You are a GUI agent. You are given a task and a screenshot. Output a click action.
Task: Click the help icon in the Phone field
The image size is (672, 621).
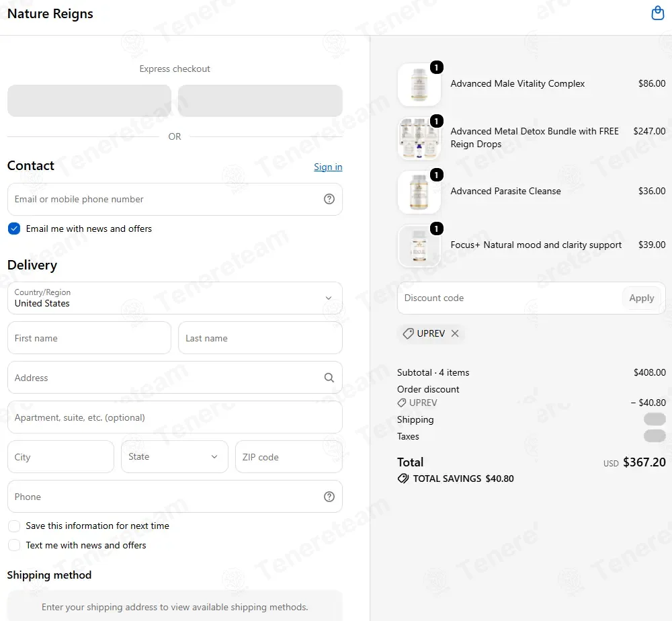tap(329, 496)
